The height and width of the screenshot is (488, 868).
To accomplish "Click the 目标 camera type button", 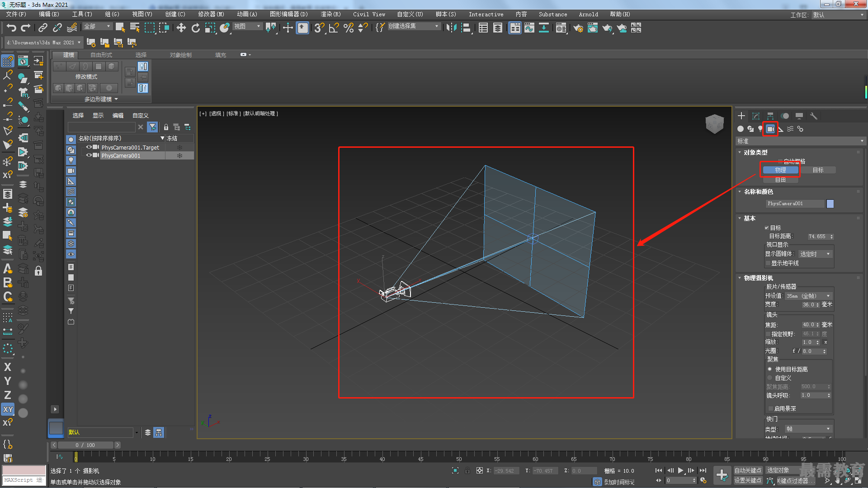I will click(x=818, y=170).
